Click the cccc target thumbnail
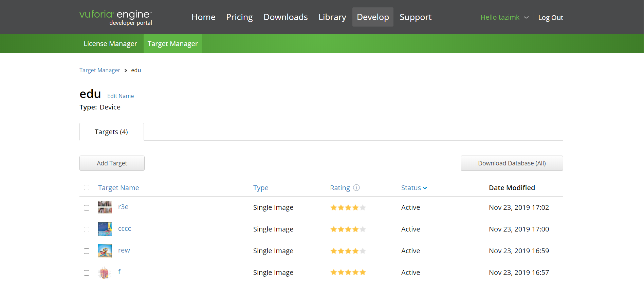 pos(105,229)
